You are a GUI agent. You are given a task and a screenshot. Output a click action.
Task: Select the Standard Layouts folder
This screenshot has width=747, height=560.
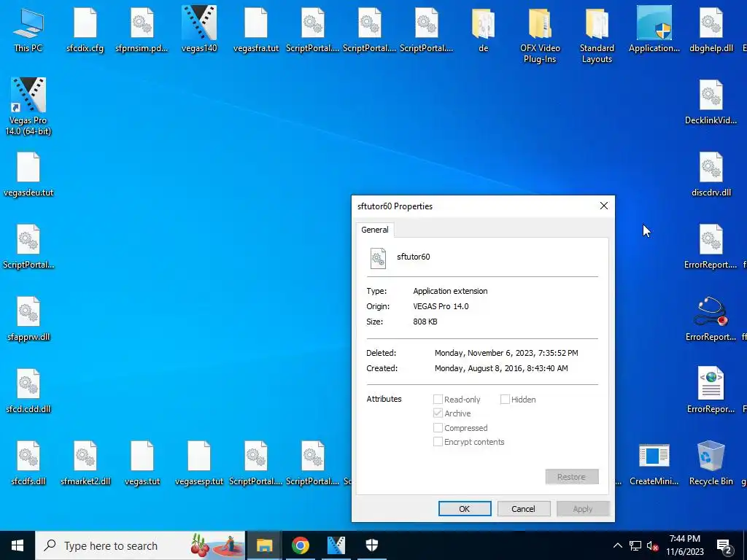click(x=597, y=36)
